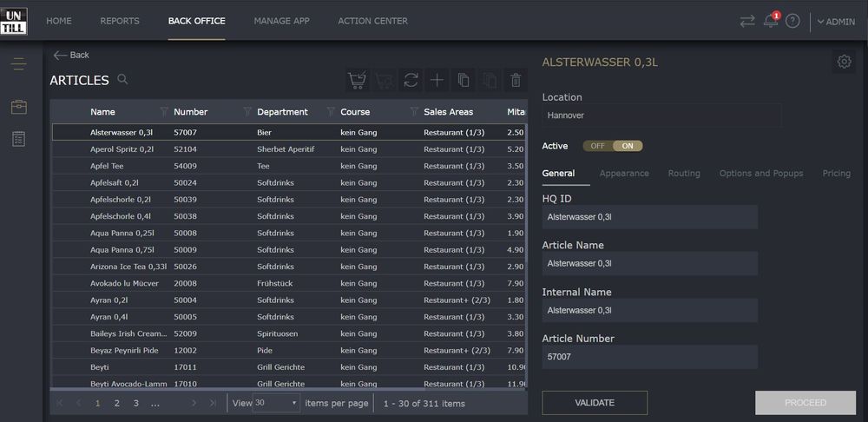868x422 pixels.
Task: Click the PROCEED button
Action: pyautogui.click(x=806, y=403)
